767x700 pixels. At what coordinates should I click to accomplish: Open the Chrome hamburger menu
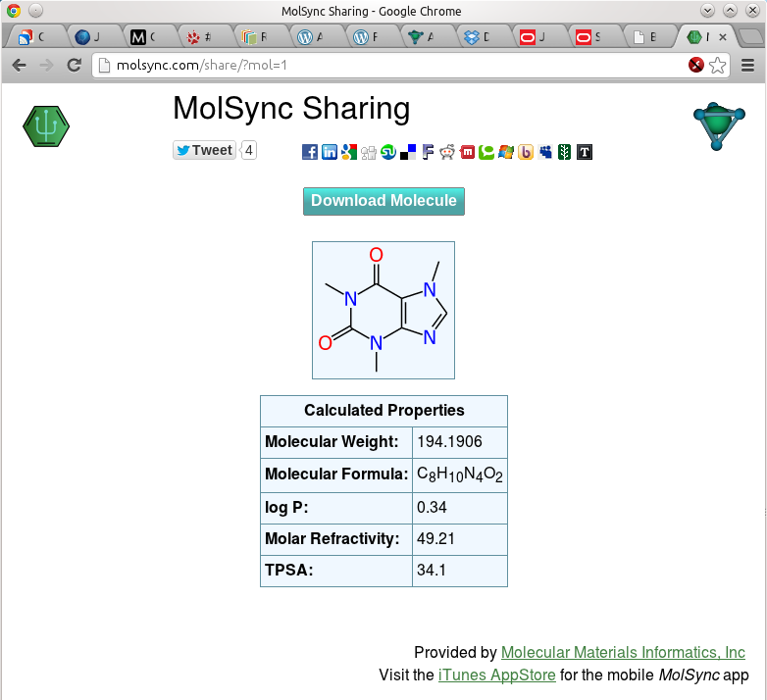(x=747, y=66)
